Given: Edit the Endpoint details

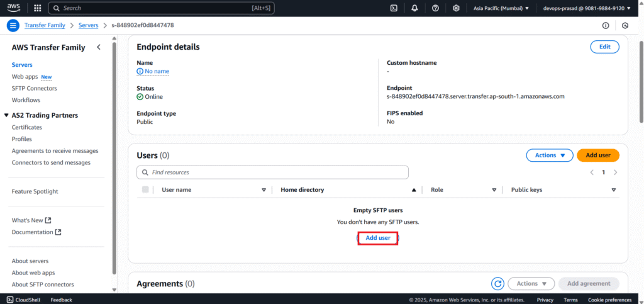Looking at the screenshot, I should [x=604, y=47].
